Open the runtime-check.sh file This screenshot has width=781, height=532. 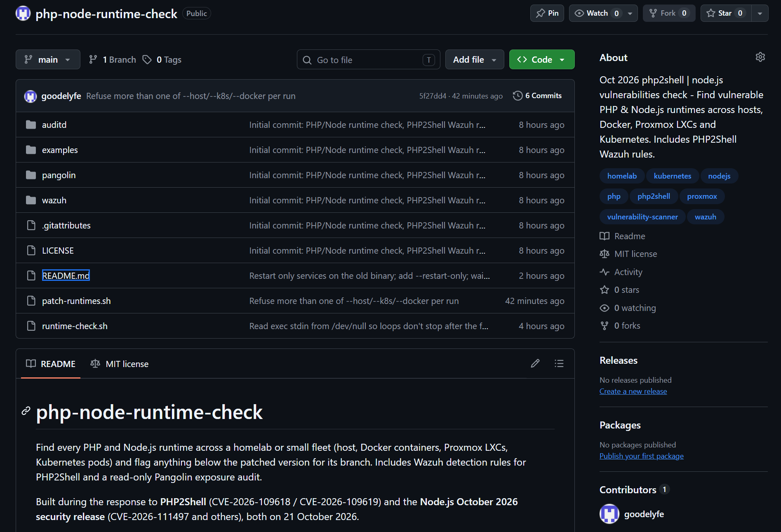(x=75, y=326)
